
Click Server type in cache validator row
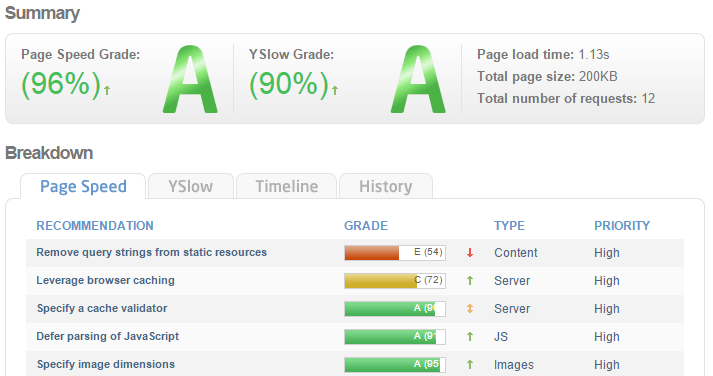512,309
